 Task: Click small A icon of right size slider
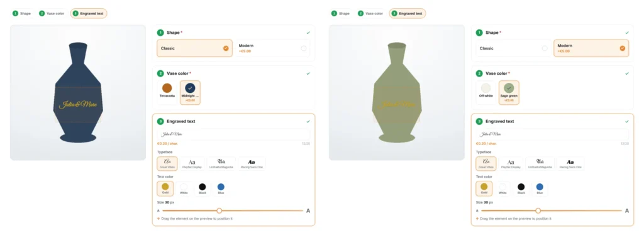[477, 211]
